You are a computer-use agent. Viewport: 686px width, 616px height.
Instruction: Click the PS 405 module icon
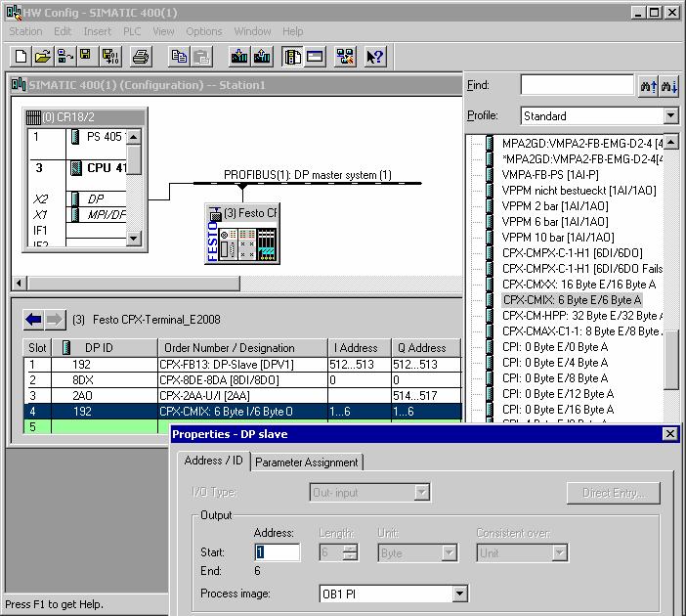75,137
